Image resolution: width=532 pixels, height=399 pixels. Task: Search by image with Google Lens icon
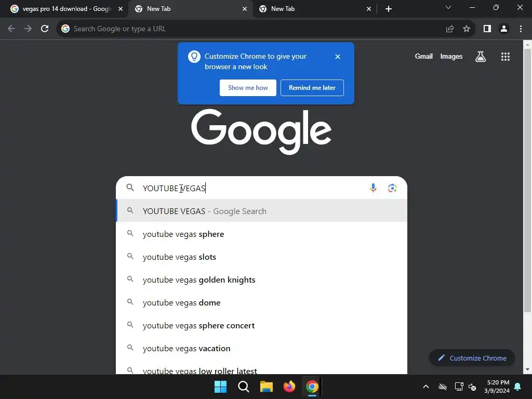coord(392,188)
